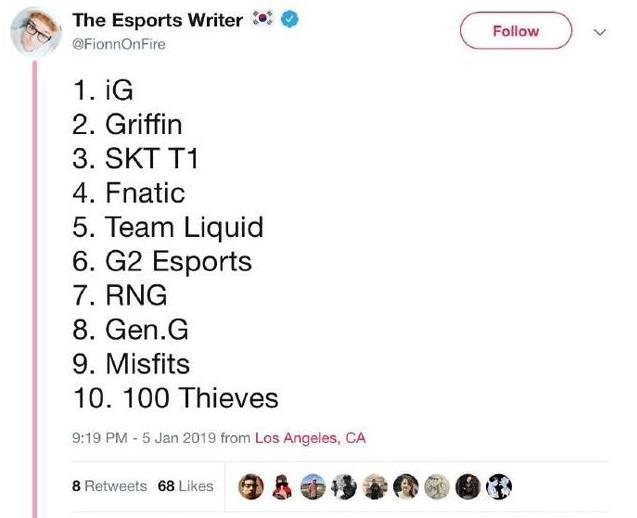View the 68 Likes list

pos(185,486)
